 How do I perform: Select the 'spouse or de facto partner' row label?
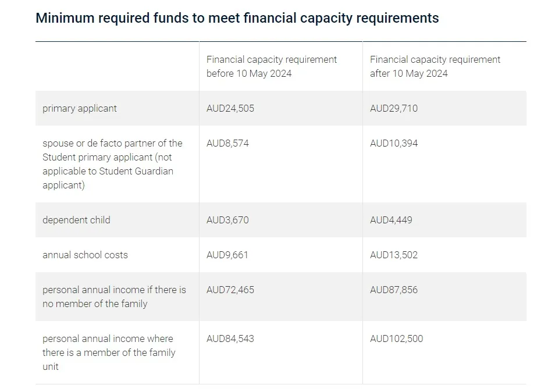pos(112,164)
